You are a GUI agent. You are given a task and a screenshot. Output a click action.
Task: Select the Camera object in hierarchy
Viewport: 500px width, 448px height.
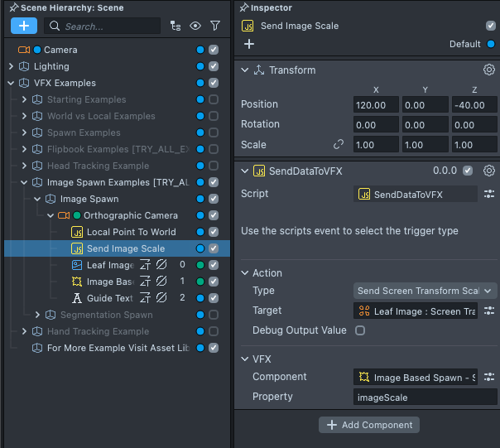[60, 50]
